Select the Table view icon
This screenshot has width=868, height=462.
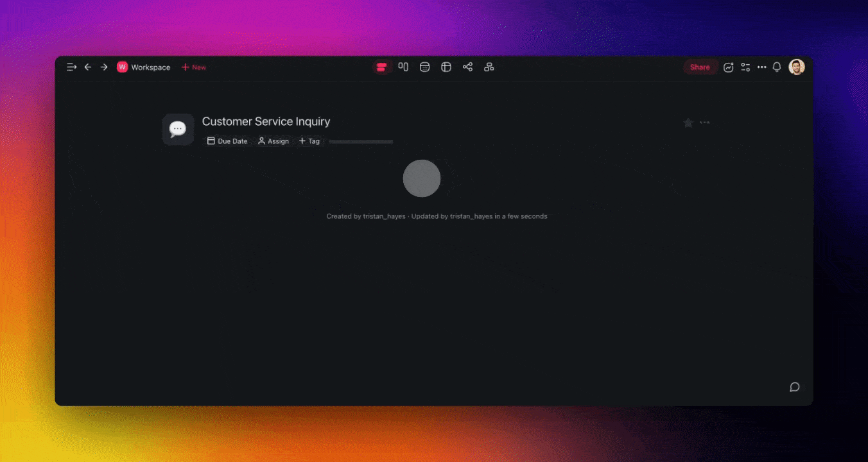(446, 67)
